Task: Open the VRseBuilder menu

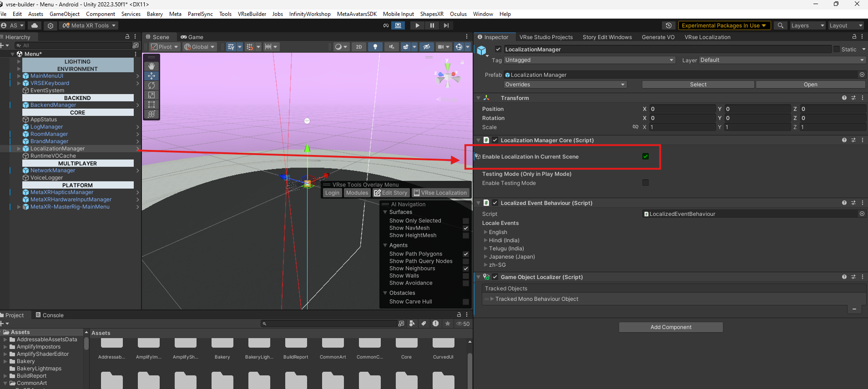Action: click(x=252, y=14)
